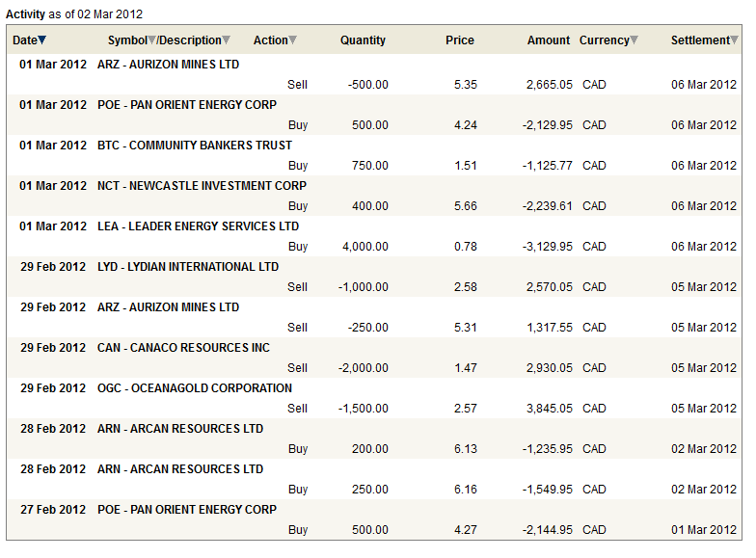Viewport: 756px width, 558px height.
Task: Click the Description column sort arrow
Action: click(x=227, y=40)
